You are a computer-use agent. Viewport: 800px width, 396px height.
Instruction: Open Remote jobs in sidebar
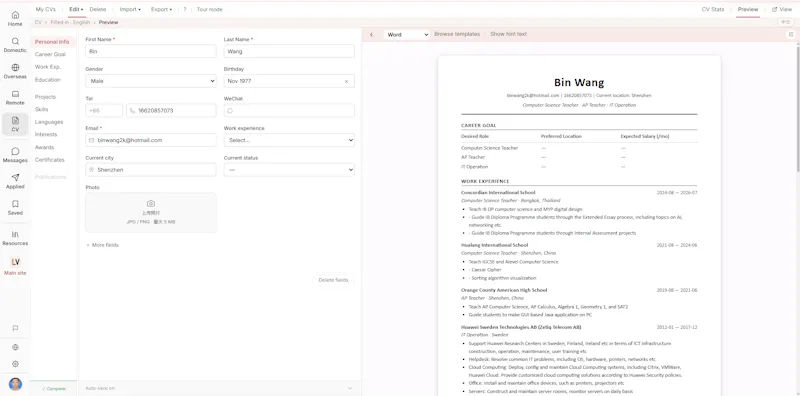15,98
